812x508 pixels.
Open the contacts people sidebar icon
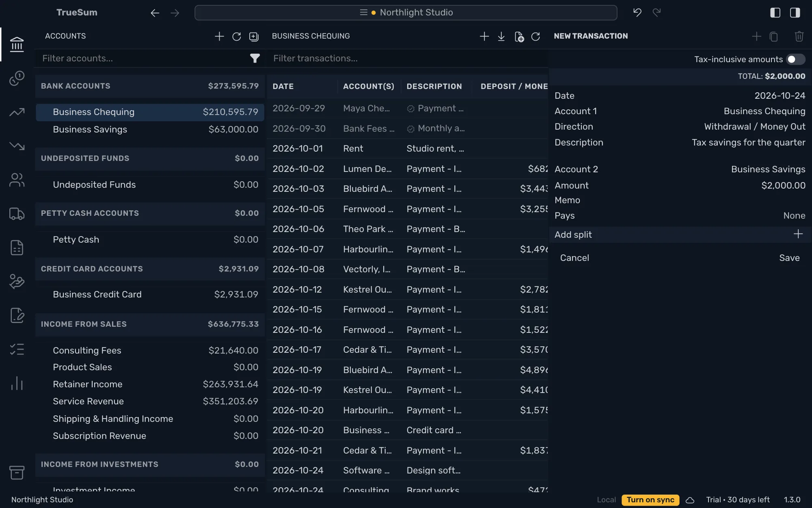click(17, 180)
